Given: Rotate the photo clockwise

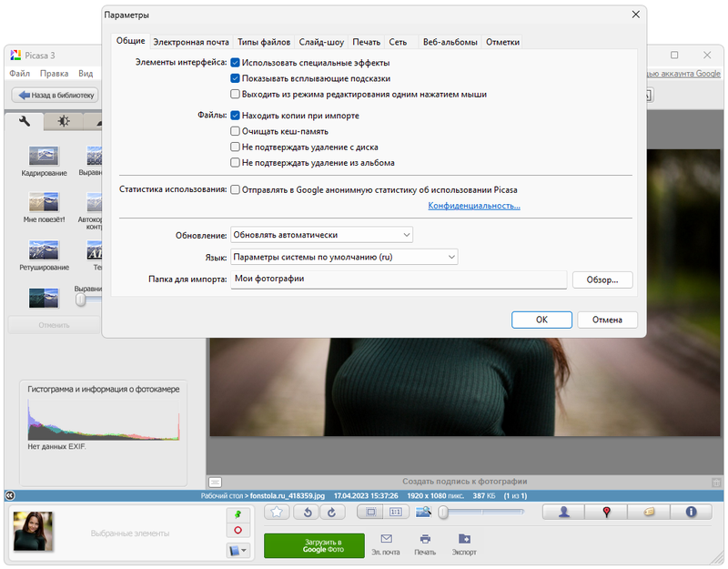Looking at the screenshot, I should pos(332,512).
